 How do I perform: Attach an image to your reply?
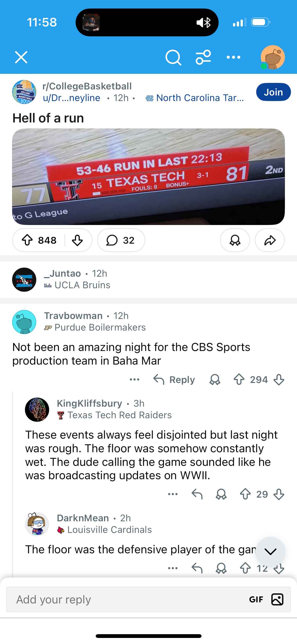(277, 599)
